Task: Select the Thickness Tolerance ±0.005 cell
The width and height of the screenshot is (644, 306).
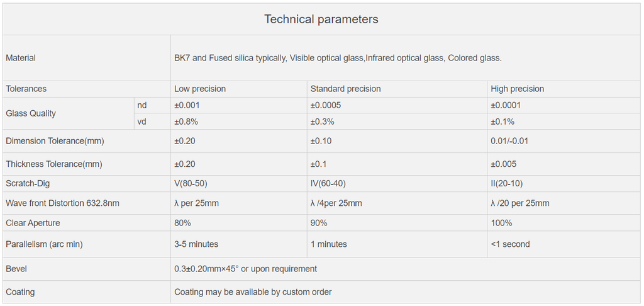Action: tap(504, 164)
